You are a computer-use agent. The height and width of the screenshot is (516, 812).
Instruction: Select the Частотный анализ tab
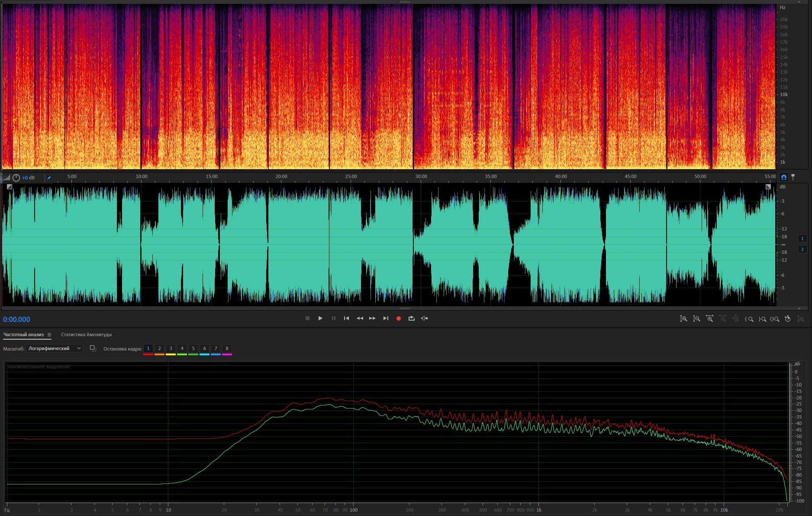coord(23,334)
